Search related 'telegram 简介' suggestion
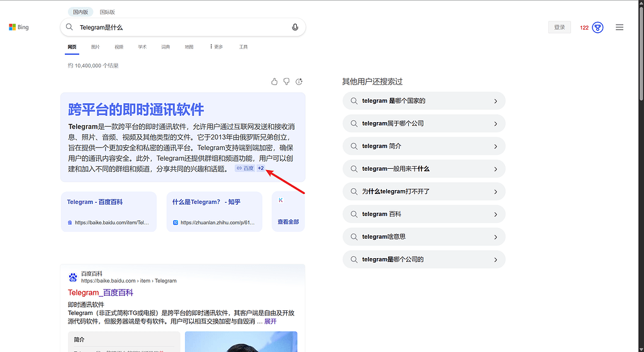This screenshot has width=644, height=352. [x=424, y=146]
